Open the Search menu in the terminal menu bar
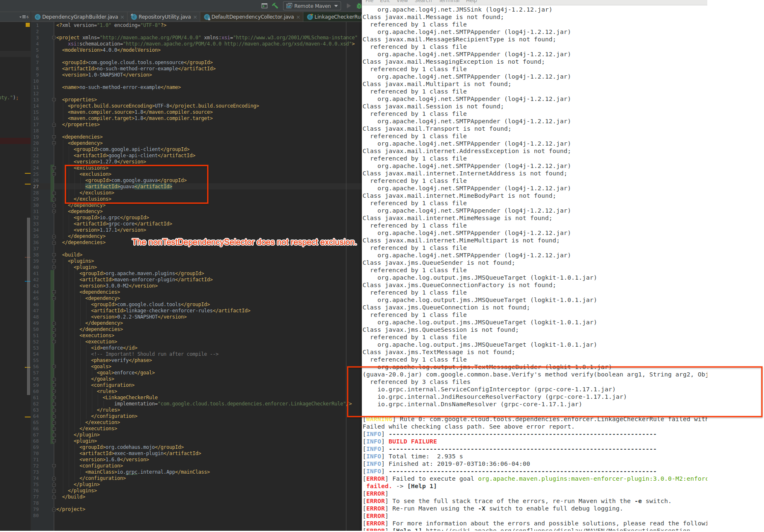 [423, 1]
